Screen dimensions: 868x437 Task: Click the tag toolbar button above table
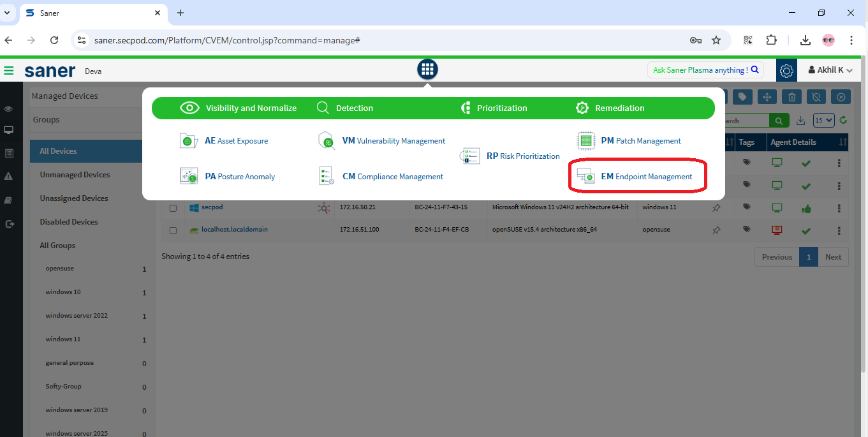pos(742,97)
